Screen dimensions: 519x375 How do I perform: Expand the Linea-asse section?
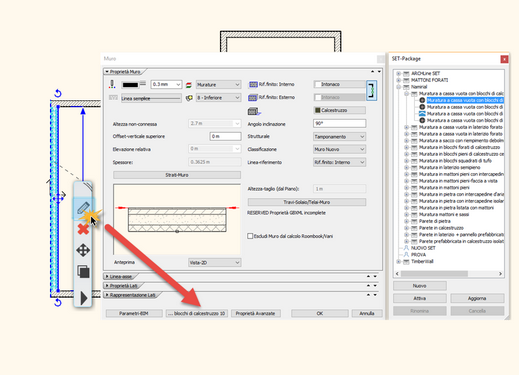tap(107, 276)
